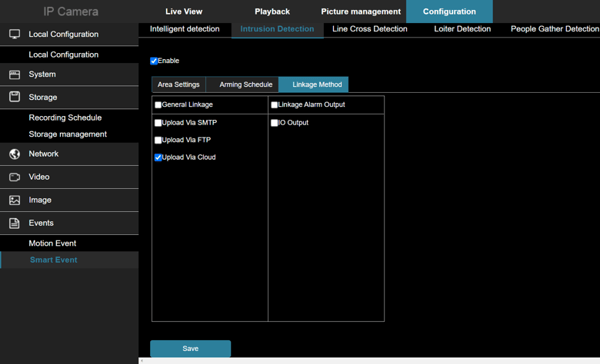This screenshot has height=364, width=600.
Task: Open the Live View tab
Action: click(184, 11)
